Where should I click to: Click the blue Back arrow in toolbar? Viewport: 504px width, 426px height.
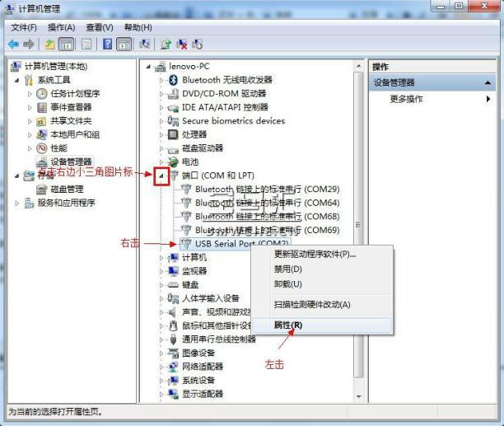(x=13, y=44)
